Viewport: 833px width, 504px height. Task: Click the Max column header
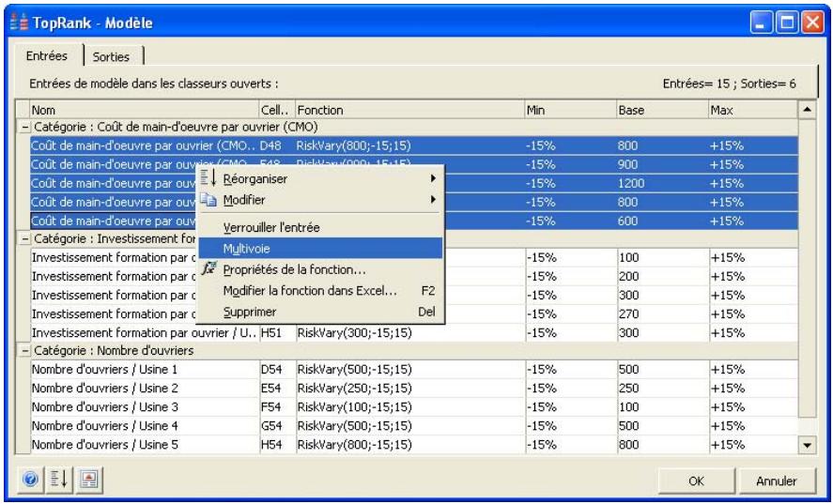pyautogui.click(x=753, y=110)
